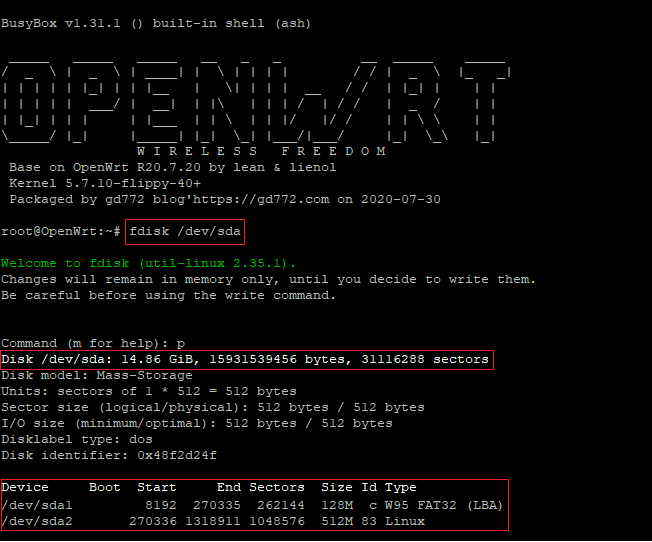Click the 'I/O size (minimum/optimal)' line
Viewport: 652px width, 542px height.
(197, 423)
